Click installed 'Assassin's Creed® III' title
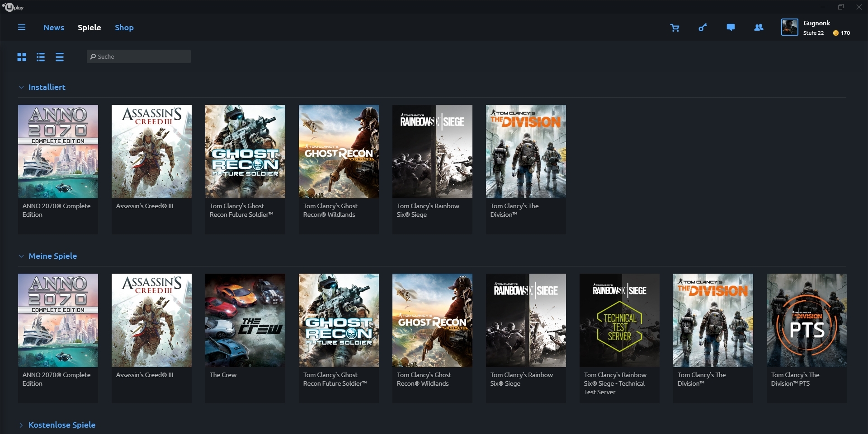The height and width of the screenshot is (434, 868). point(145,206)
